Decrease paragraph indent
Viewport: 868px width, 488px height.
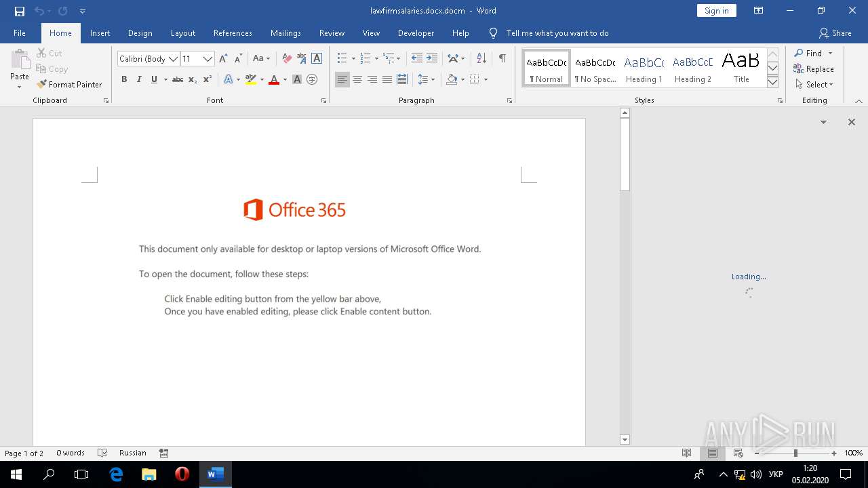[x=417, y=59]
